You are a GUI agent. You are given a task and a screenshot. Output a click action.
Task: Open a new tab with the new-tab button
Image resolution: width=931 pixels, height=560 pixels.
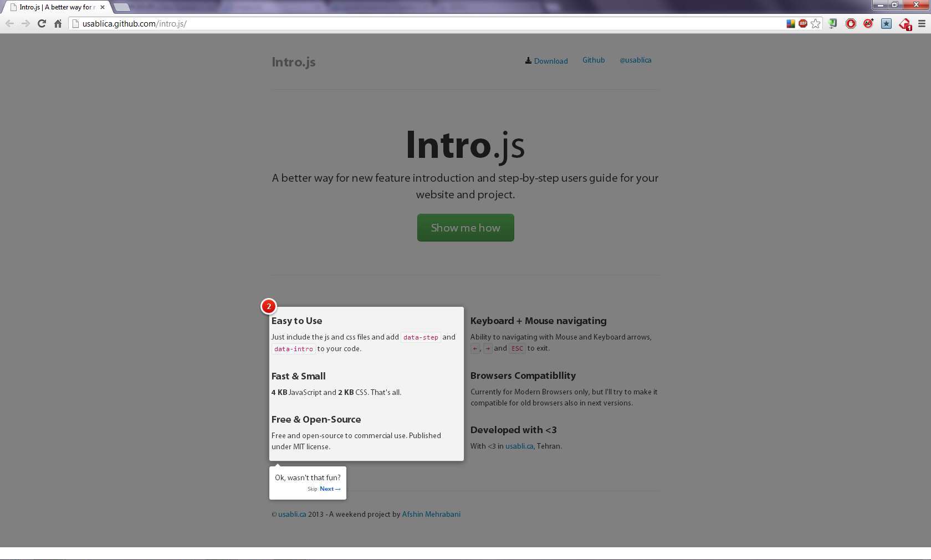[121, 7]
